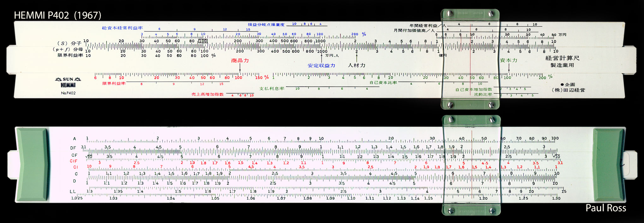Click the A scale label
Viewport: 644px width, 223px height.
(75, 139)
